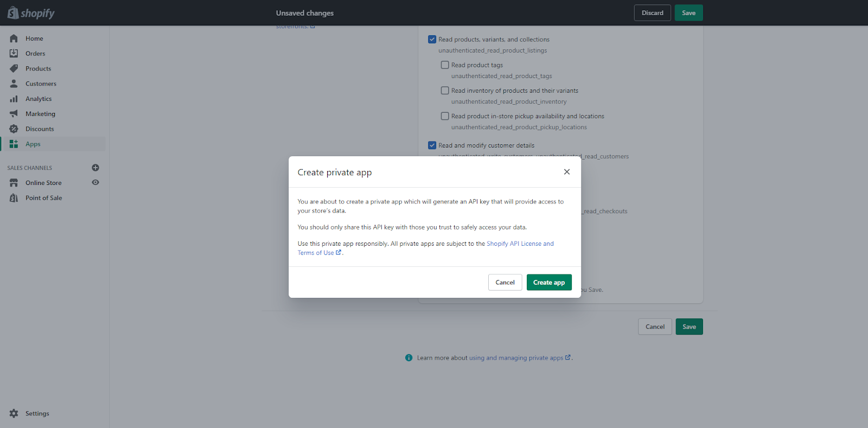Image resolution: width=868 pixels, height=428 pixels.
Task: Open Settings at bottom of sidebar
Action: (37, 413)
